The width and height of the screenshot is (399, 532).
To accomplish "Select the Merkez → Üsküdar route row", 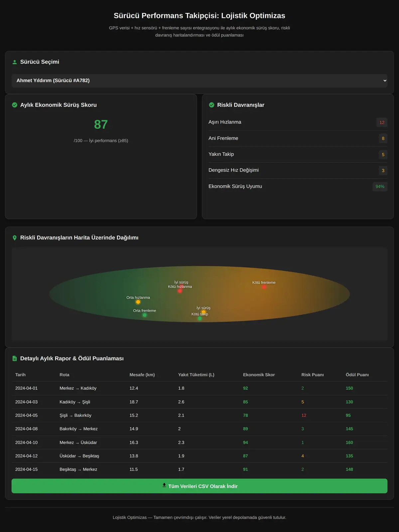I will [199, 442].
